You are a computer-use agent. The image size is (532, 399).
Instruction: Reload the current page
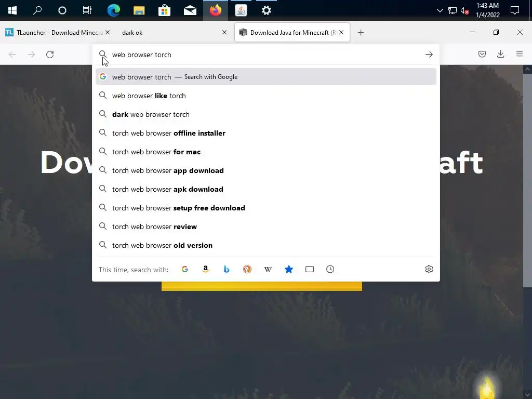pos(50,54)
